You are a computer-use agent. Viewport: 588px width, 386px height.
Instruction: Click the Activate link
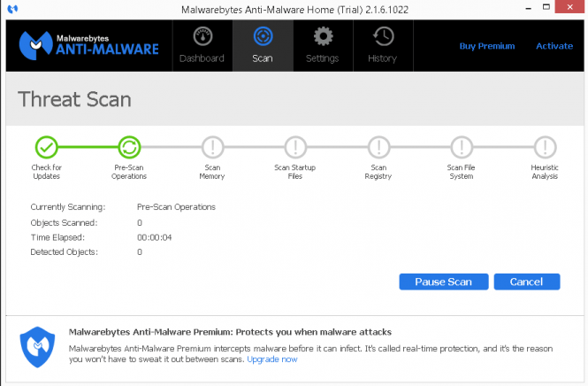click(x=554, y=46)
